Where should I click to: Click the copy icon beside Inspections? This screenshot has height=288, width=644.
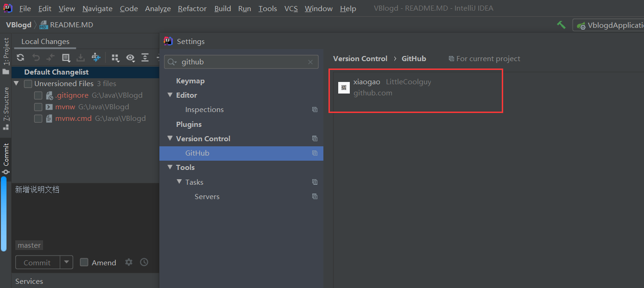[x=315, y=110]
